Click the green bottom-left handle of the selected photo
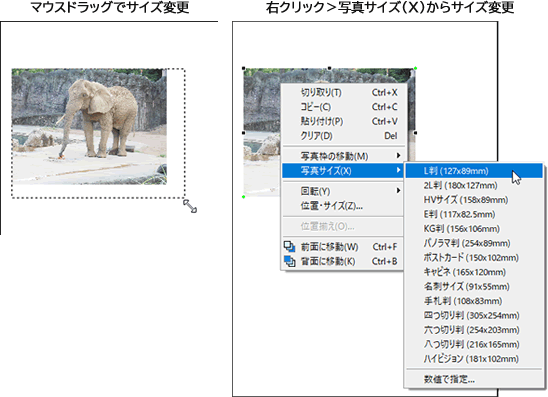548x397 pixels. 244,197
